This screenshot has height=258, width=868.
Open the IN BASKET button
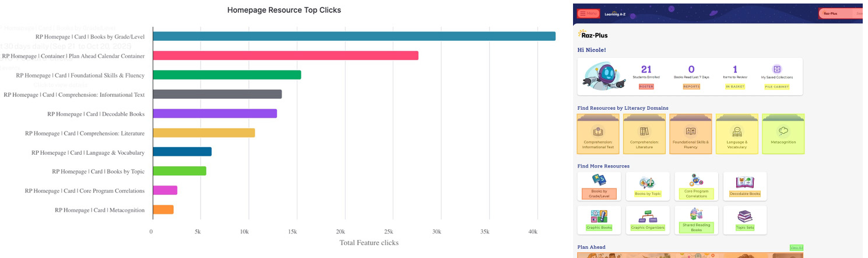click(735, 86)
